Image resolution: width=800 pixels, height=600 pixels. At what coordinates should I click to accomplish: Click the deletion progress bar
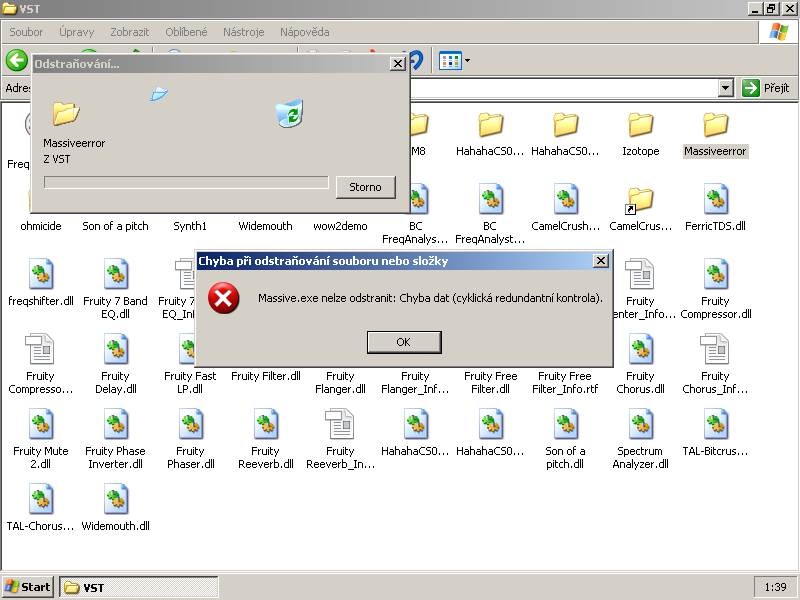pyautogui.click(x=186, y=182)
